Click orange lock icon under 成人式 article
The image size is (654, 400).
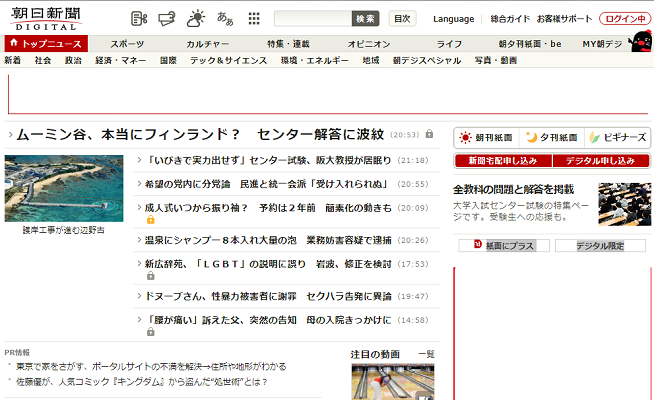pos(151,219)
